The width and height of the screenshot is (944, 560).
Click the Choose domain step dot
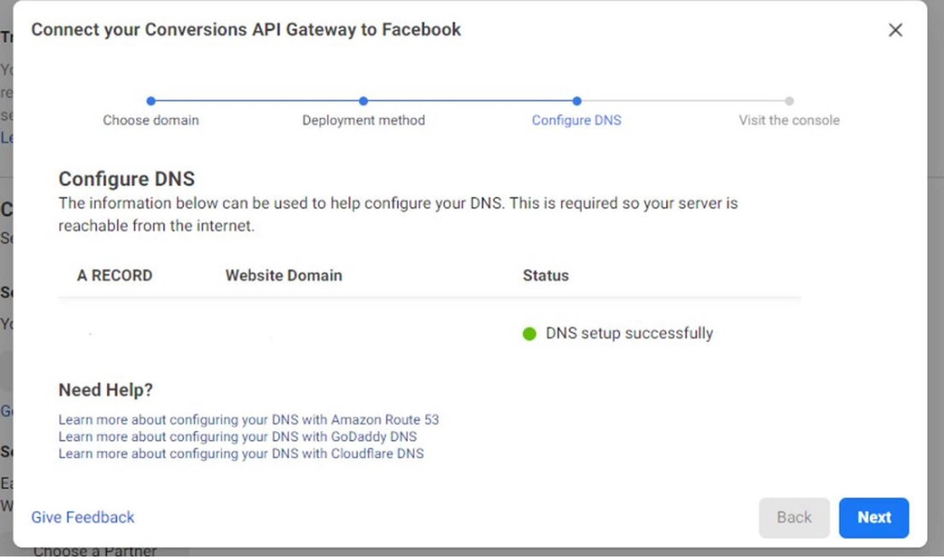pyautogui.click(x=151, y=101)
